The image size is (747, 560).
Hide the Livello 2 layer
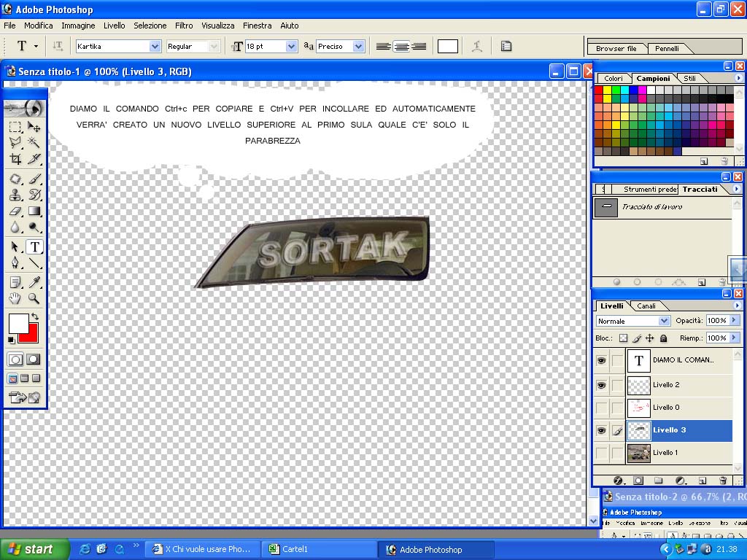point(601,385)
